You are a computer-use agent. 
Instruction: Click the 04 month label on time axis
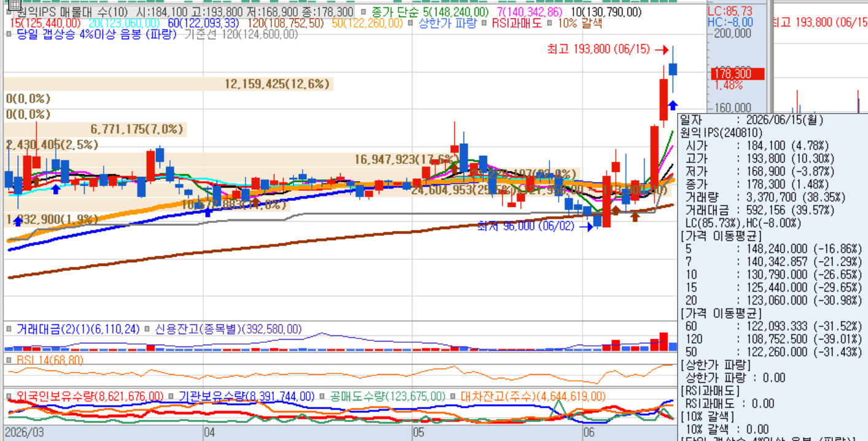209,432
